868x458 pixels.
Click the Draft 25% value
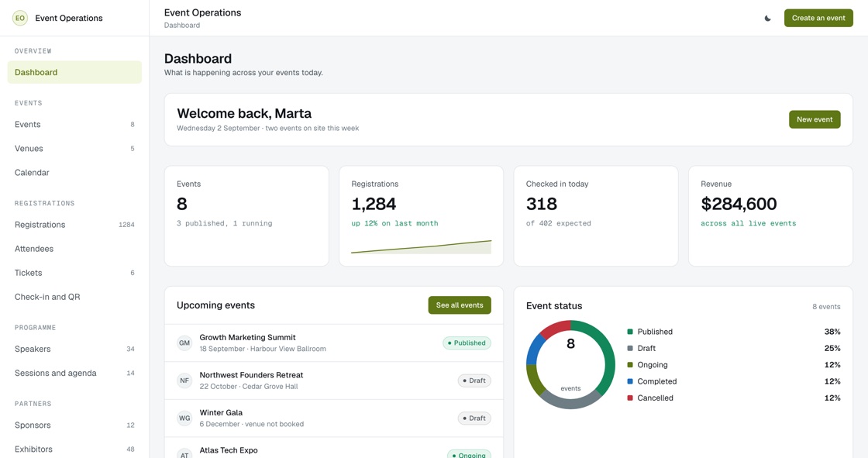click(832, 349)
